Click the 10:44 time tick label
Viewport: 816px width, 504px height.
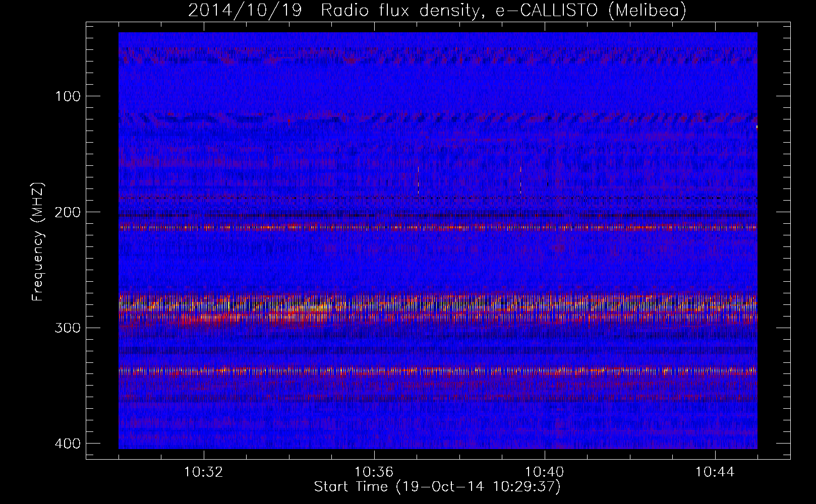click(x=715, y=472)
